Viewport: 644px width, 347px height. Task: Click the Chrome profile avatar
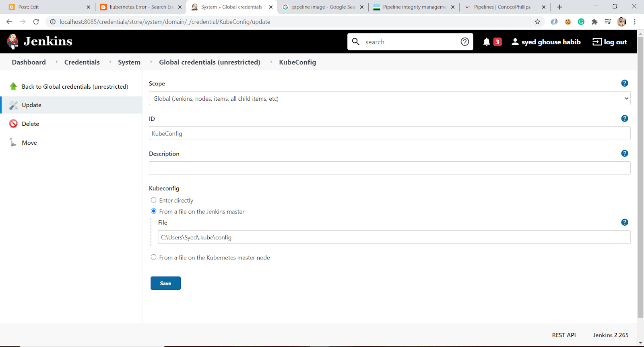click(x=621, y=22)
